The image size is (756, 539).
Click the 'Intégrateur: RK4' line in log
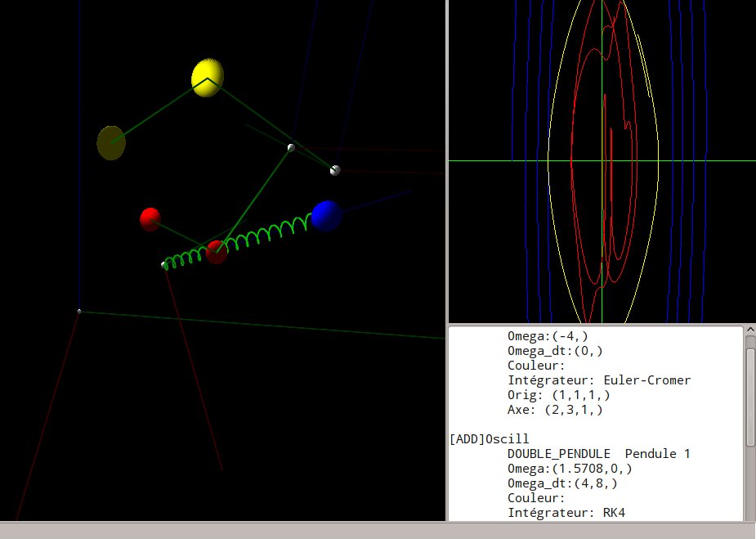pos(570,513)
